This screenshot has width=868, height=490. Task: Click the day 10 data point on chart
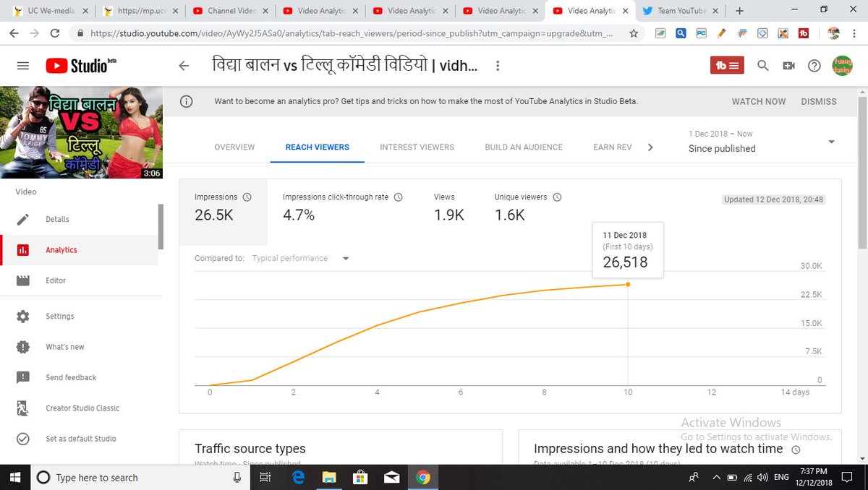click(x=628, y=284)
